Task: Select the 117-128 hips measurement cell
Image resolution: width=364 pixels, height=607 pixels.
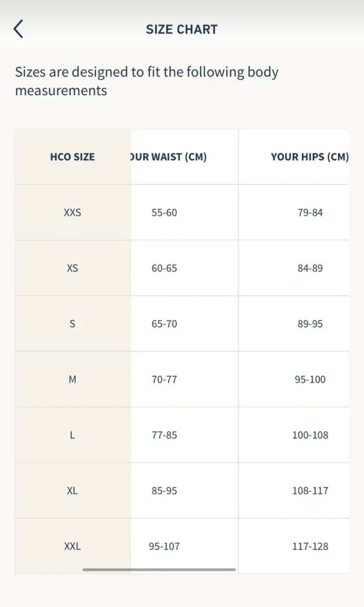Action: pos(310,546)
